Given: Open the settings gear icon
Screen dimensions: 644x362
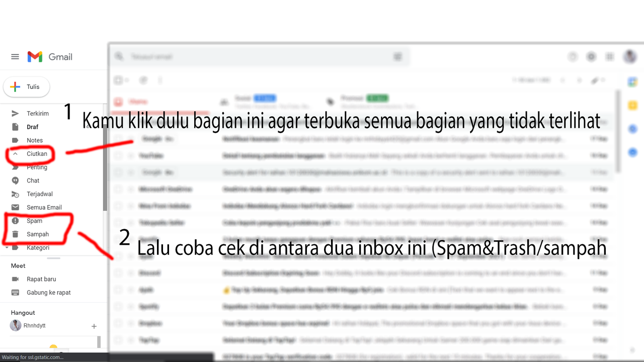Looking at the screenshot, I should [591, 57].
